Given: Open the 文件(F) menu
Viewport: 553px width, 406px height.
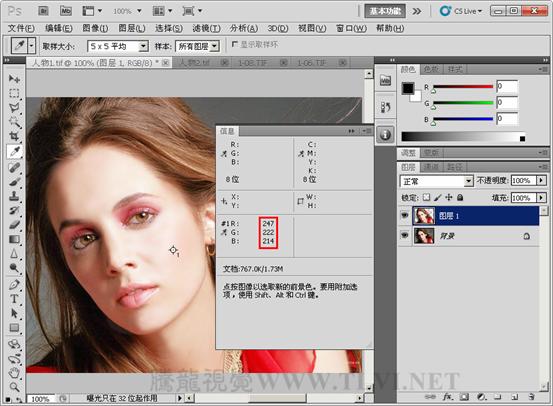Looking at the screenshot, I should pyautogui.click(x=21, y=28).
